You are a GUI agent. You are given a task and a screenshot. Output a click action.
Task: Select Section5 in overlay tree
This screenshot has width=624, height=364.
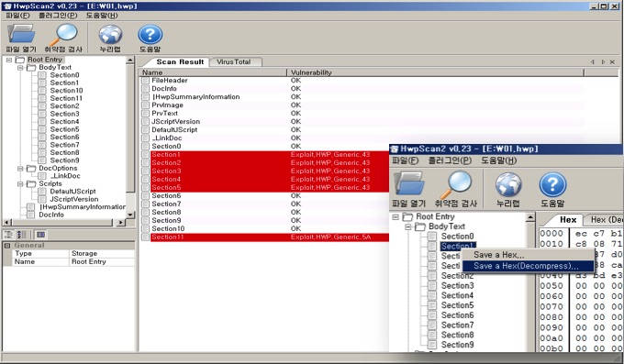pyautogui.click(x=457, y=305)
